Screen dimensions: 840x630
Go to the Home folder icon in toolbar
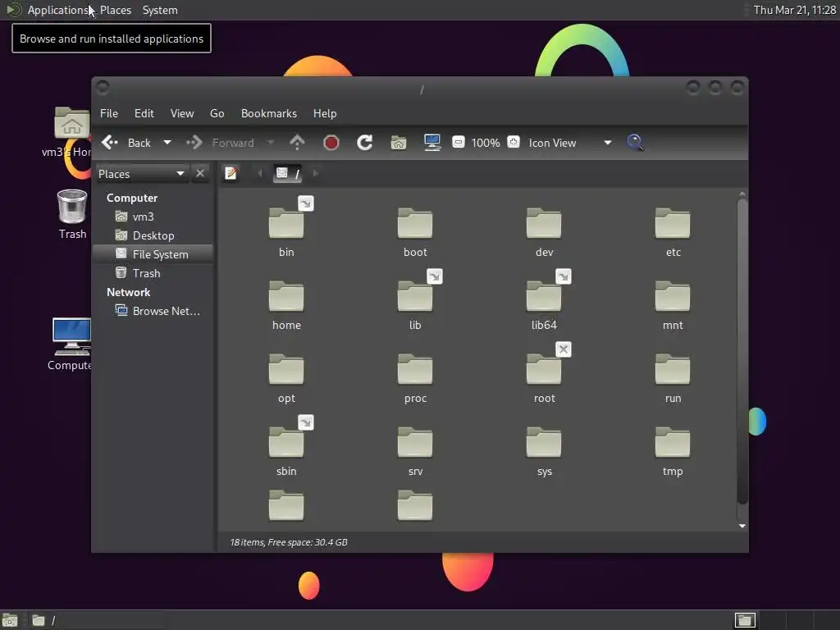(399, 143)
